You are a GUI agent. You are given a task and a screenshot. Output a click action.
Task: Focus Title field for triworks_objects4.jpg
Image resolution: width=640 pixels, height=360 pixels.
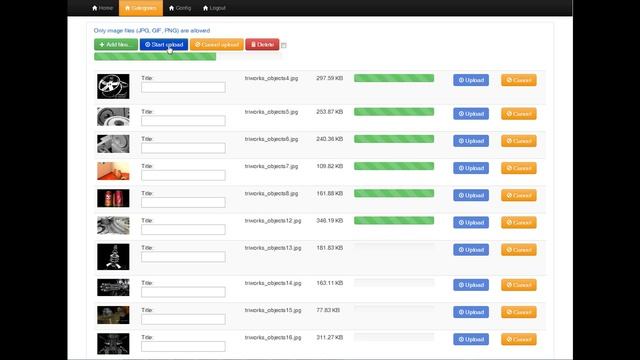coord(183,87)
